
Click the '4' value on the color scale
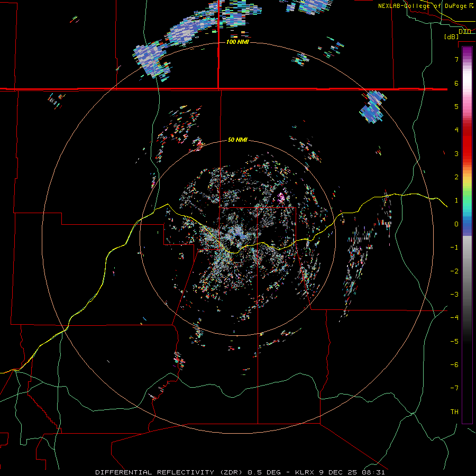(x=456, y=130)
